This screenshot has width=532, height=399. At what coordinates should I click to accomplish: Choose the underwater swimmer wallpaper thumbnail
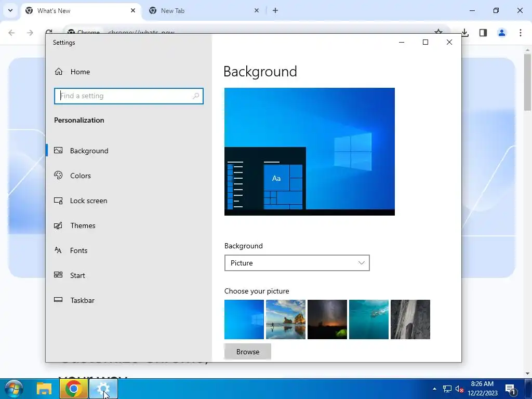point(369,320)
